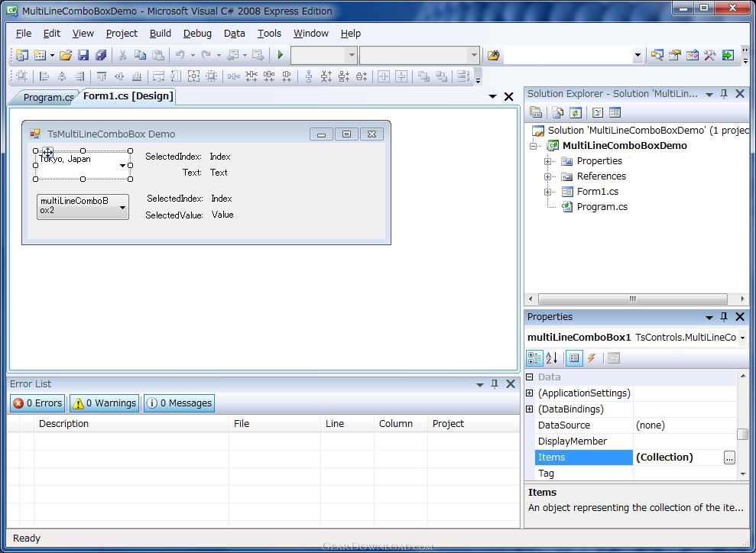Click the ellipsis button for Items collection
The image size is (756, 553).
click(729, 458)
